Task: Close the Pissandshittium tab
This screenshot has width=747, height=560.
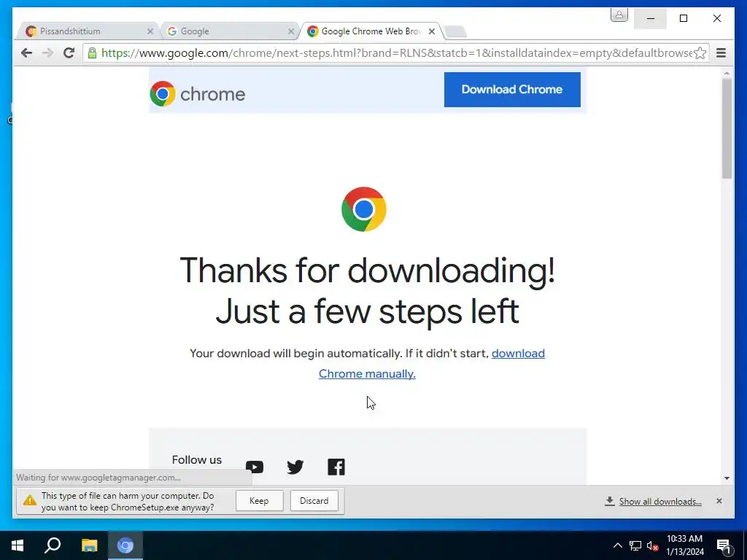Action: point(150,31)
